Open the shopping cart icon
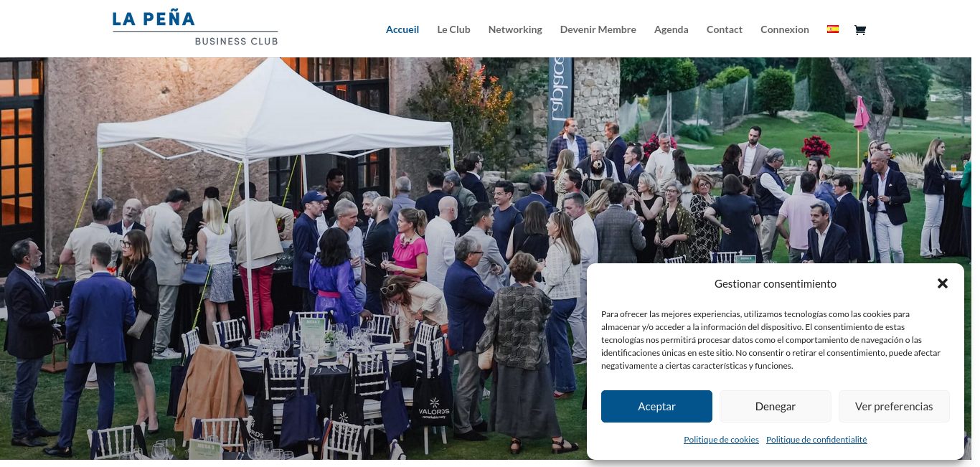 [860, 29]
